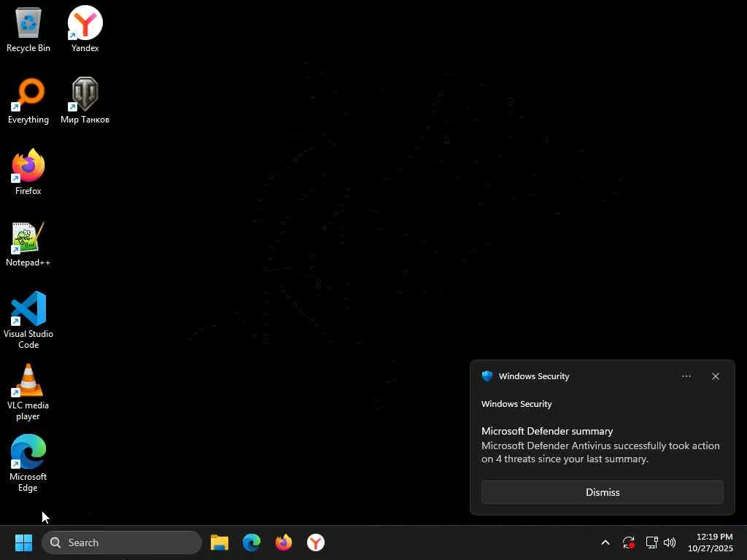Open the Windows Start menu
The height and width of the screenshot is (560, 747).
point(23,542)
